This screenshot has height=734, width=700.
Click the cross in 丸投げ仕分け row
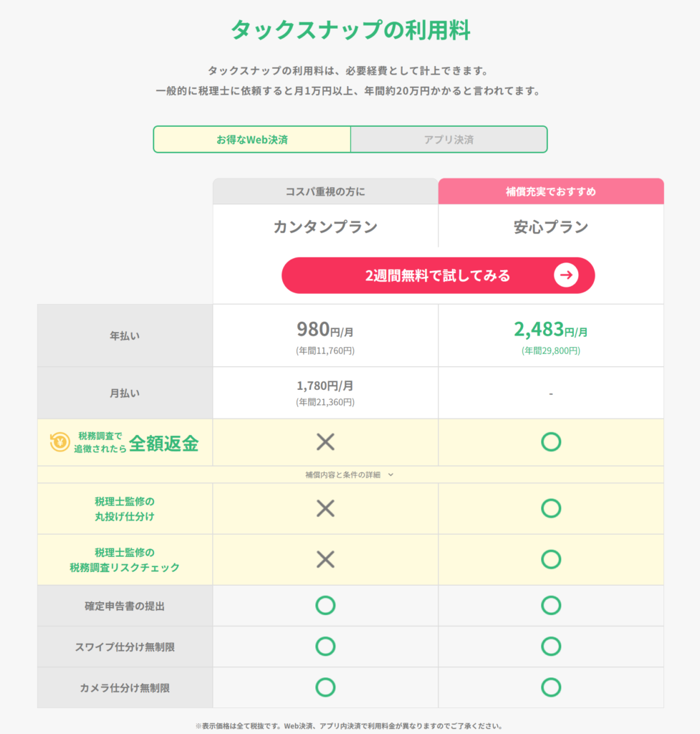325,508
